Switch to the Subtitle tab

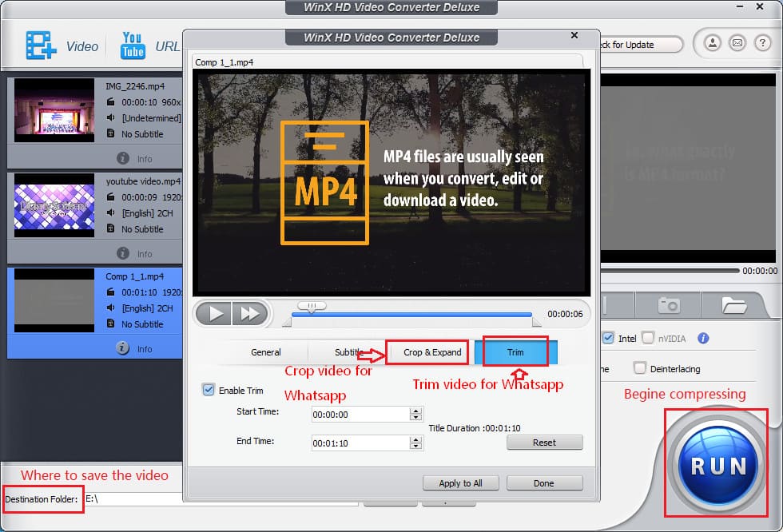coord(348,352)
